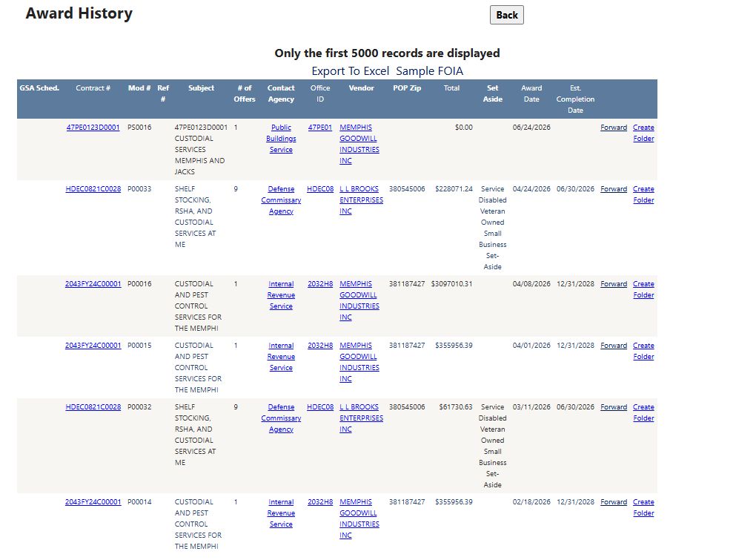The width and height of the screenshot is (756, 560).
Task: Open contract 2043FY24C00001 in the P00014 row
Action: (x=93, y=502)
